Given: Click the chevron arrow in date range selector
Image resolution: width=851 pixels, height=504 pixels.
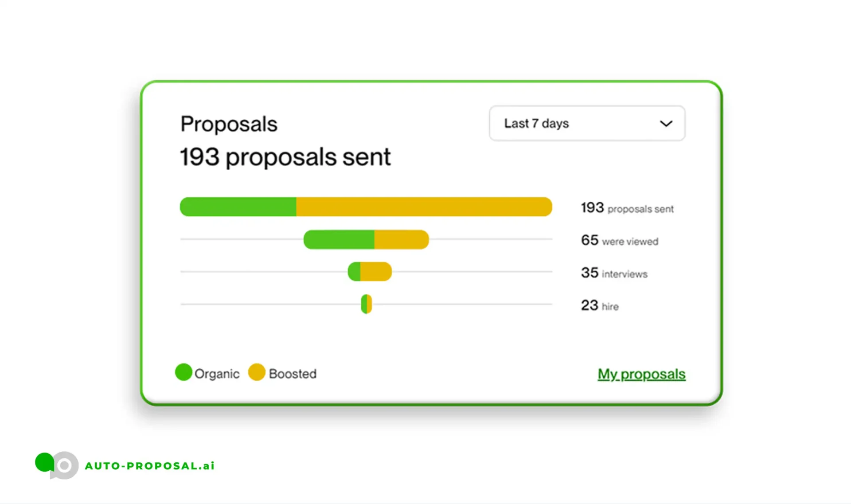Looking at the screenshot, I should click(x=666, y=124).
